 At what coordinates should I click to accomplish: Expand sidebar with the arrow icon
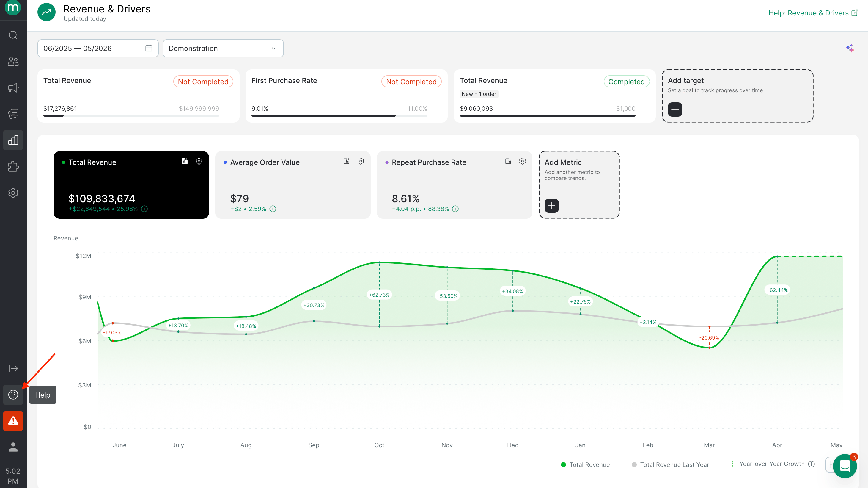point(13,368)
